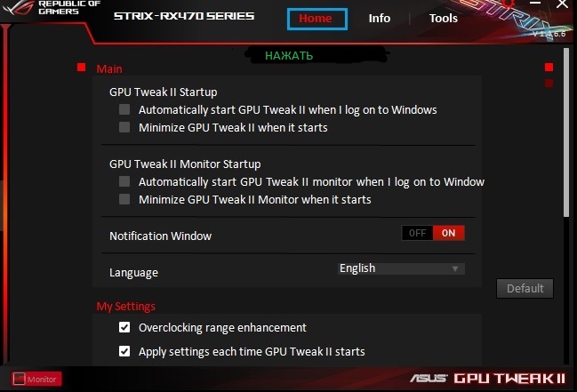This screenshot has height=392, width=577.
Task: Jump to the second section via the dark red indicator
Action: (549, 84)
